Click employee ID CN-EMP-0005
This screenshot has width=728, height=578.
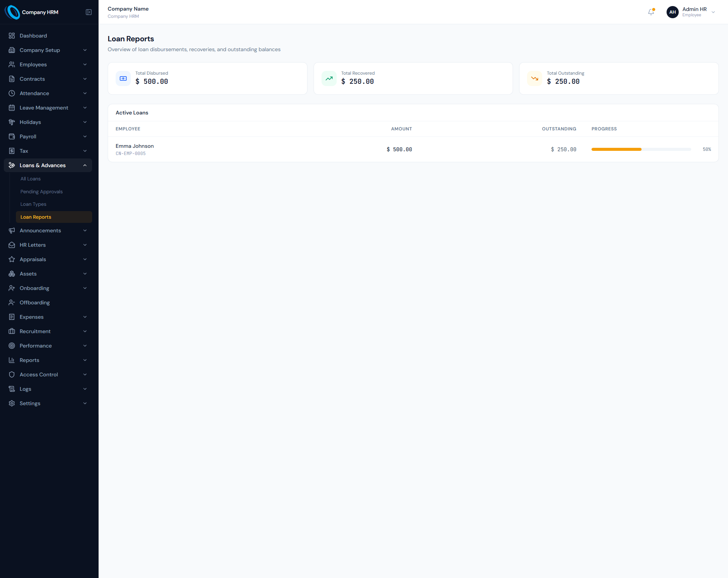tap(130, 154)
